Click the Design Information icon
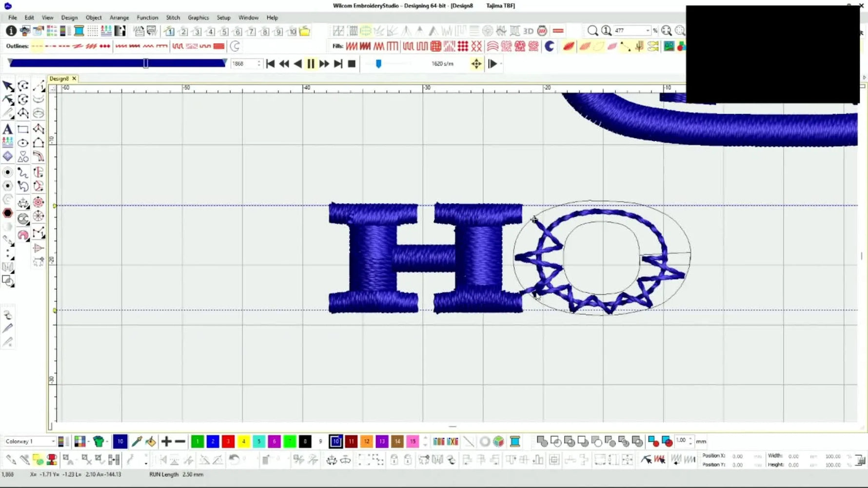The image size is (868, 488). (11, 31)
